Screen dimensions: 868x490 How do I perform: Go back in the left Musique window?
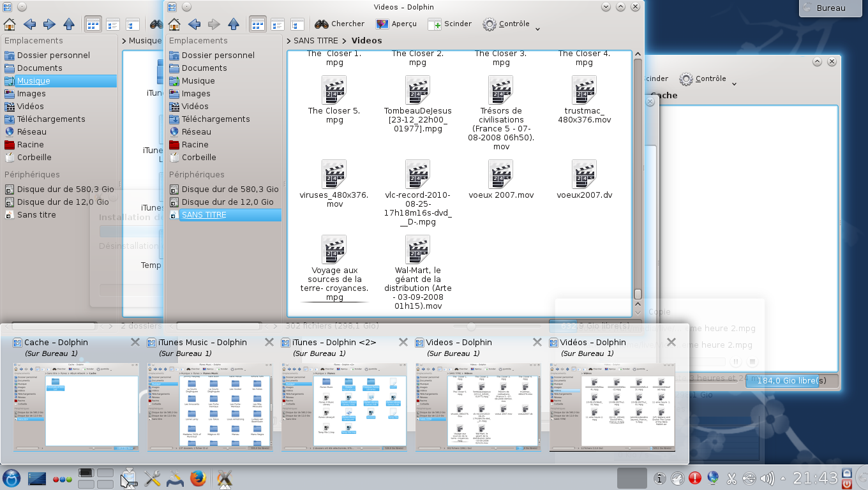(x=29, y=24)
